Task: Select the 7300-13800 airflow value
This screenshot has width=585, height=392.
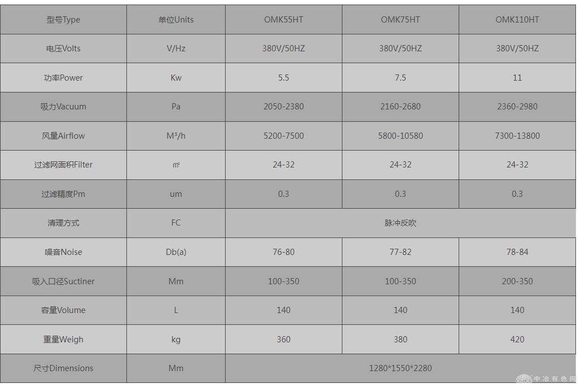Action: pyautogui.click(x=517, y=136)
